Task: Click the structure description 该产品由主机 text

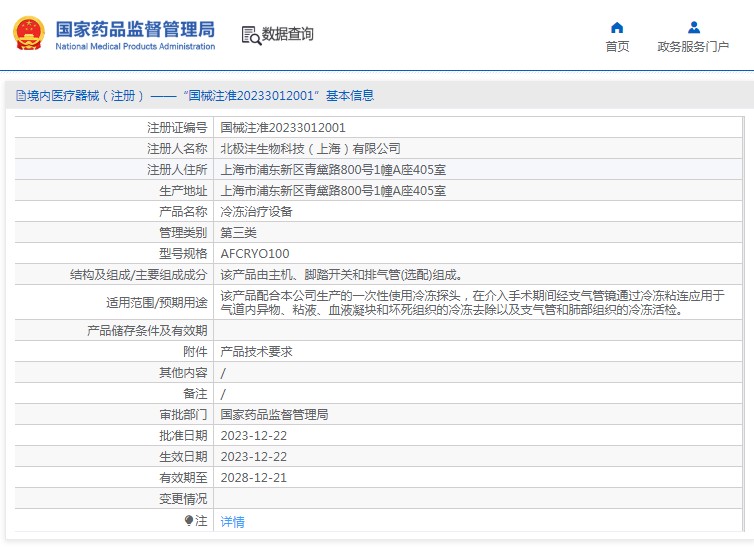Action: 341,274
